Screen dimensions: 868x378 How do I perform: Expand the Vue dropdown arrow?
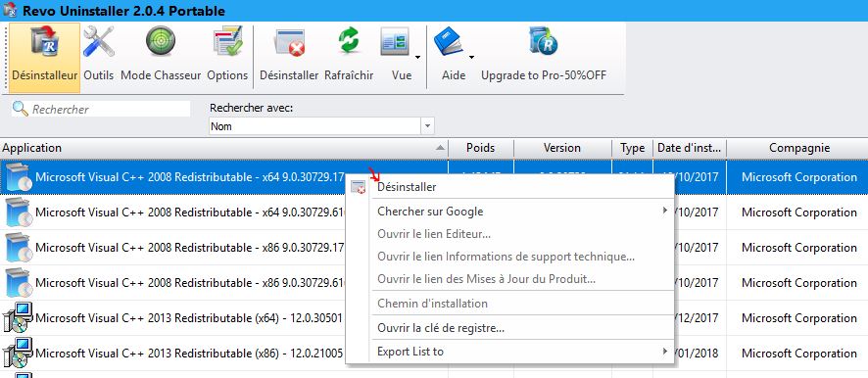click(417, 57)
